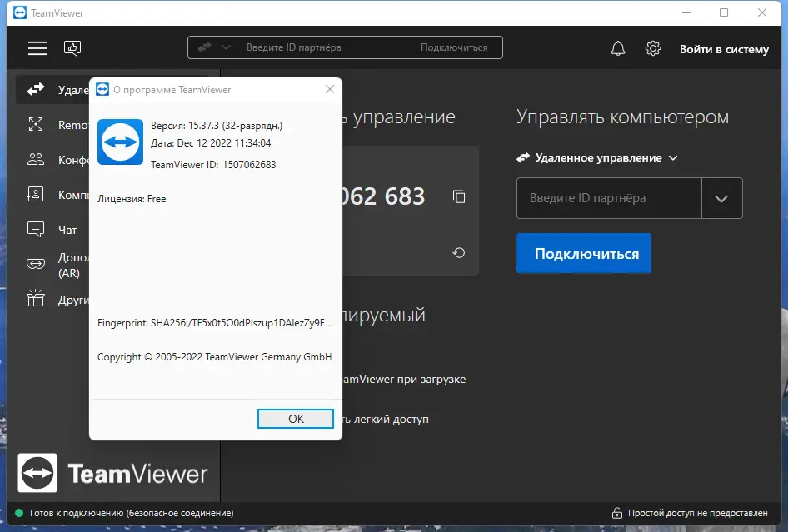Select the Удаленное управление sidebar tab
The width and height of the screenshot is (788, 532).
pos(37,89)
